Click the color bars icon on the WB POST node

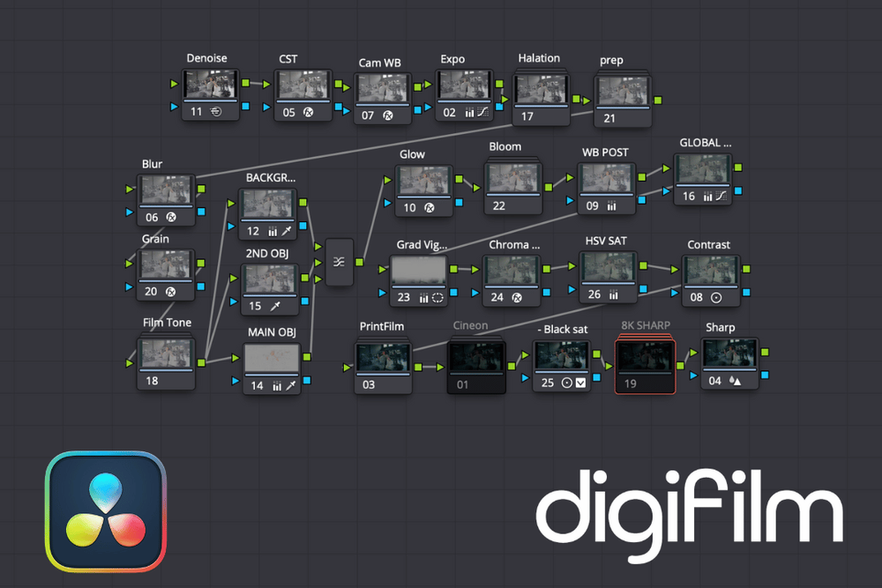[611, 205]
